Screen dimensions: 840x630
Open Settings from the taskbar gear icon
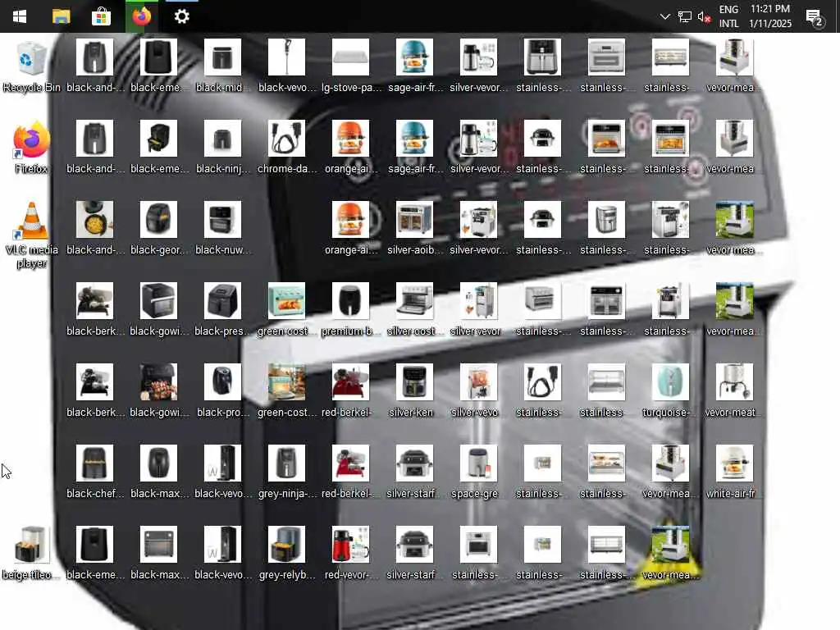click(181, 16)
